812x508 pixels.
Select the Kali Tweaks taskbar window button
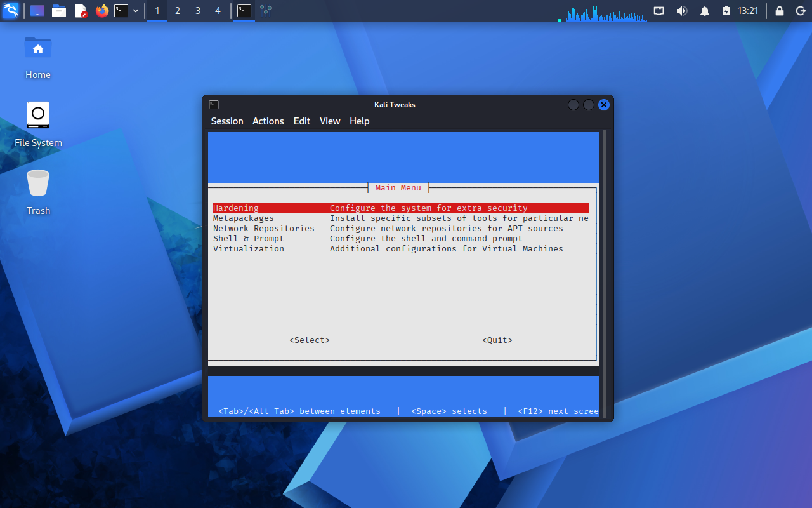point(244,11)
